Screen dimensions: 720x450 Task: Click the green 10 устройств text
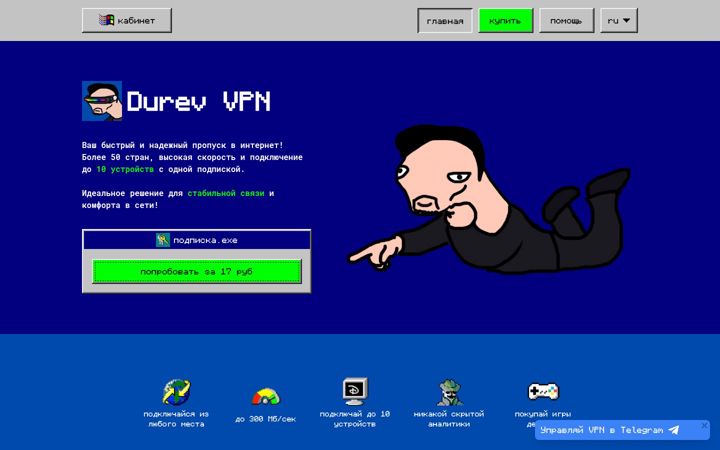click(x=125, y=169)
